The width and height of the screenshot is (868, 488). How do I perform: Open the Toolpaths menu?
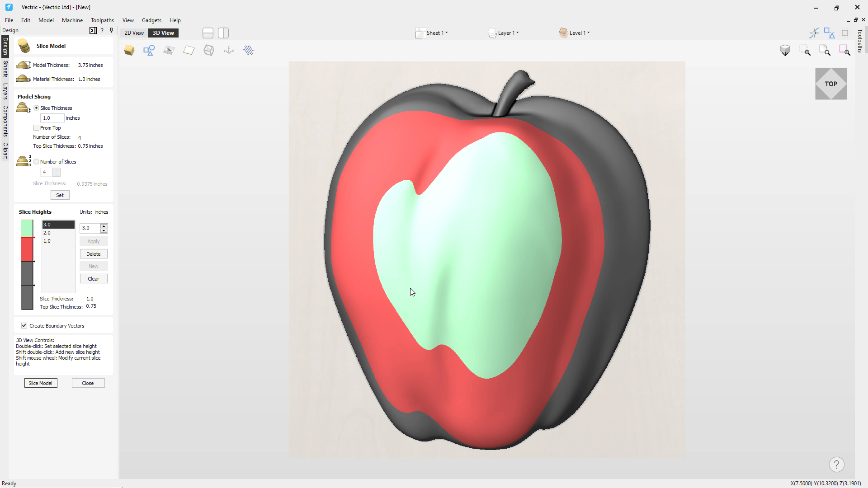[x=102, y=20]
